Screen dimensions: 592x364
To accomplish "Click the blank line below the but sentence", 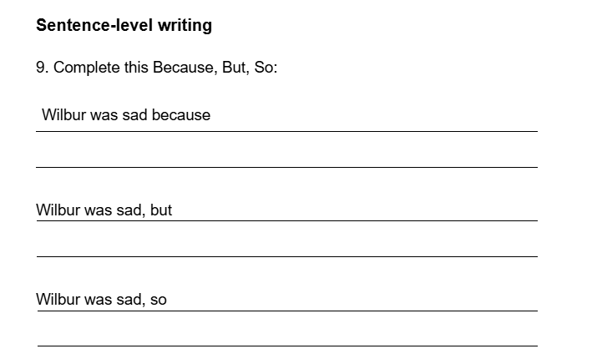I will click(286, 247).
